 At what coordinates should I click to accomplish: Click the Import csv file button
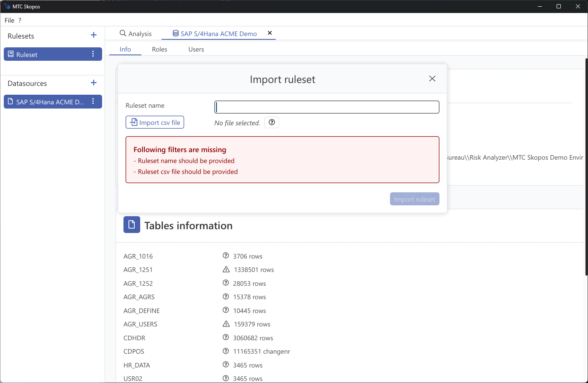click(x=155, y=122)
